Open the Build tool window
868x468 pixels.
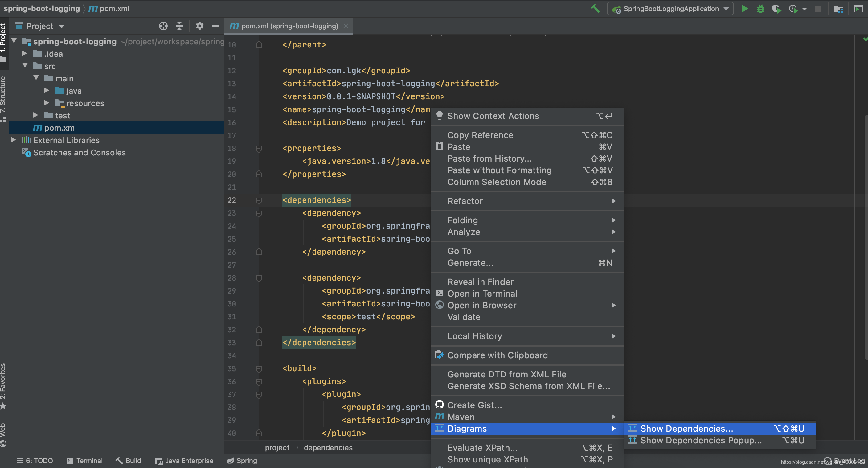click(128, 460)
